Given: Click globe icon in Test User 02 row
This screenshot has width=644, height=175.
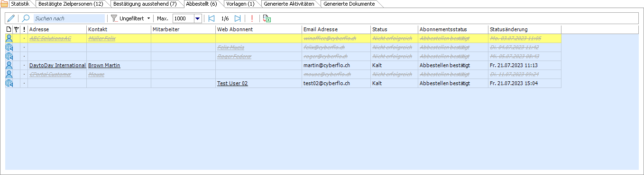Looking at the screenshot, I should (x=9, y=83).
